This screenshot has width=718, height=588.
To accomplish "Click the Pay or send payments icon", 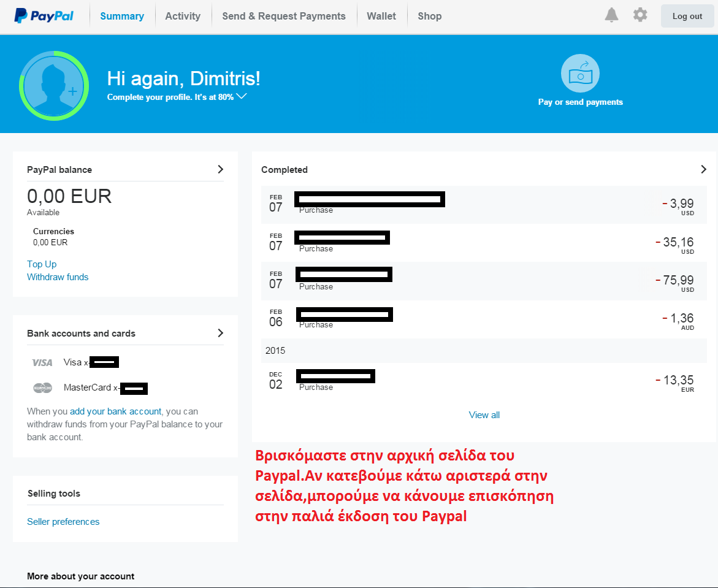I will coord(580,74).
